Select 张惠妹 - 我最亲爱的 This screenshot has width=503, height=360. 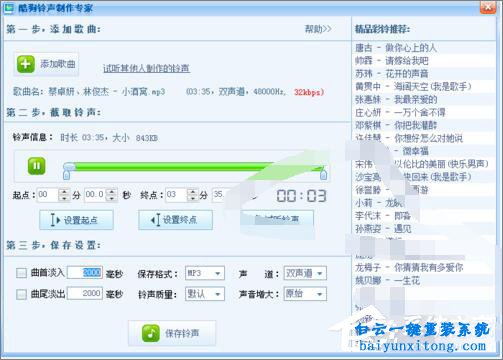[396, 99]
